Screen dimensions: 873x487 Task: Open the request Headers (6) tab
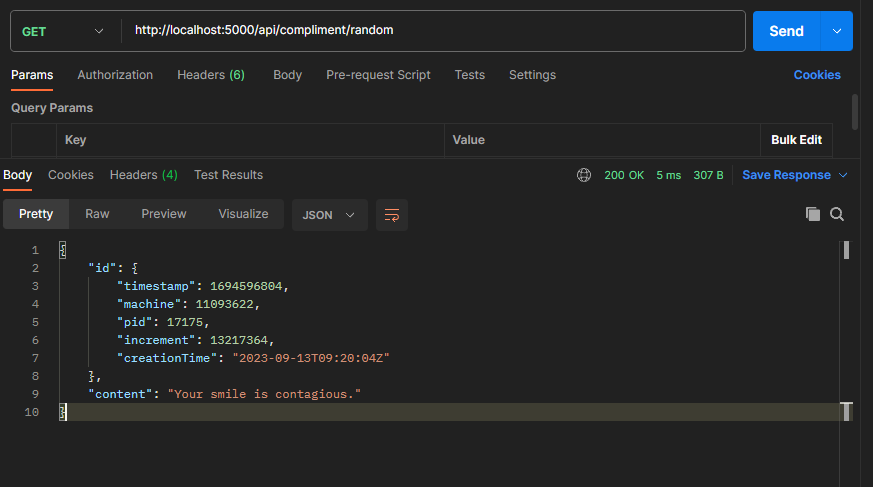[210, 75]
